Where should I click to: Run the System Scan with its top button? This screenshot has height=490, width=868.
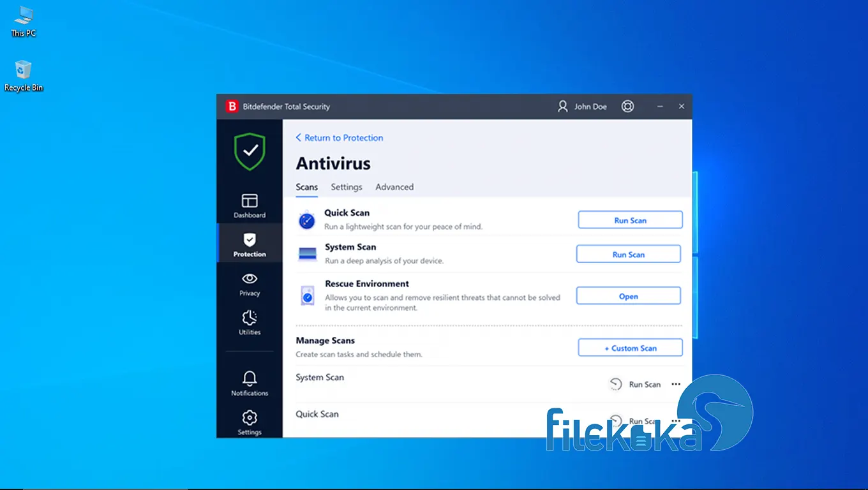click(629, 254)
